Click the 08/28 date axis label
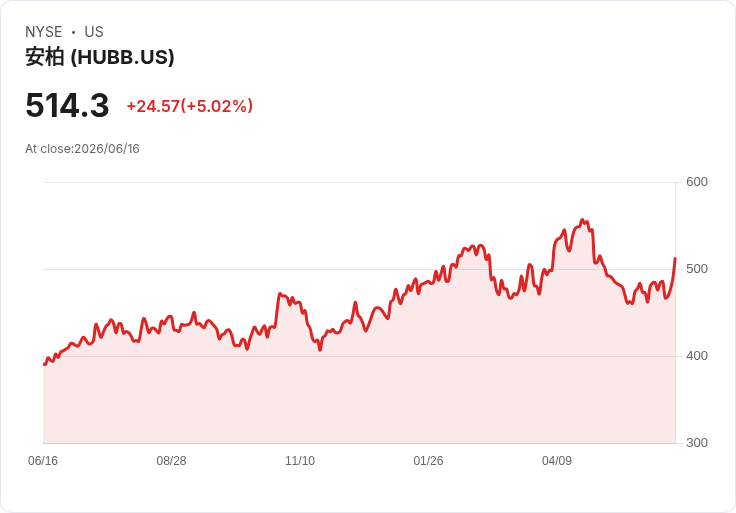Image resolution: width=736 pixels, height=513 pixels. coord(171,461)
